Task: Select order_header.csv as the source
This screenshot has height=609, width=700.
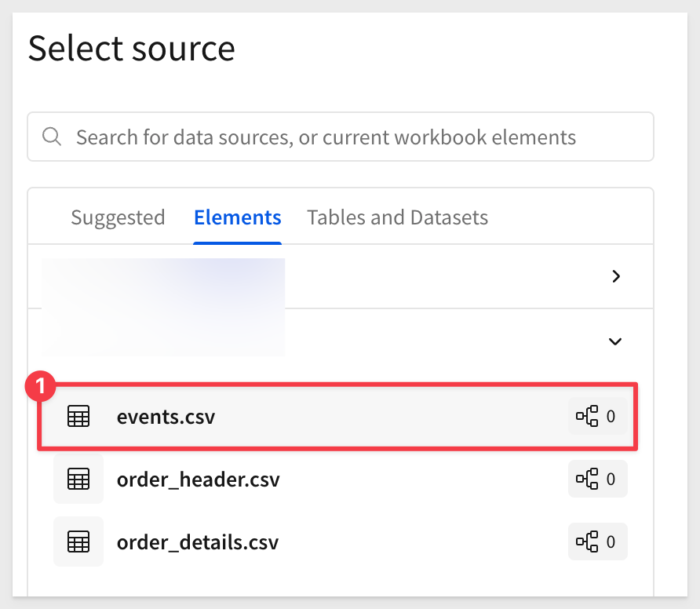Action: click(x=341, y=479)
